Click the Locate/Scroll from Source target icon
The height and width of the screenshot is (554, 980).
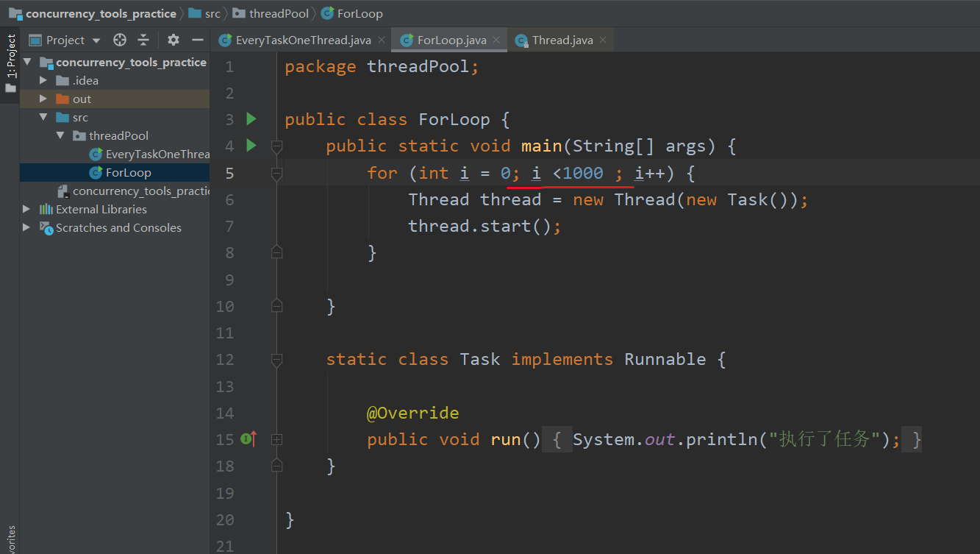(x=120, y=40)
